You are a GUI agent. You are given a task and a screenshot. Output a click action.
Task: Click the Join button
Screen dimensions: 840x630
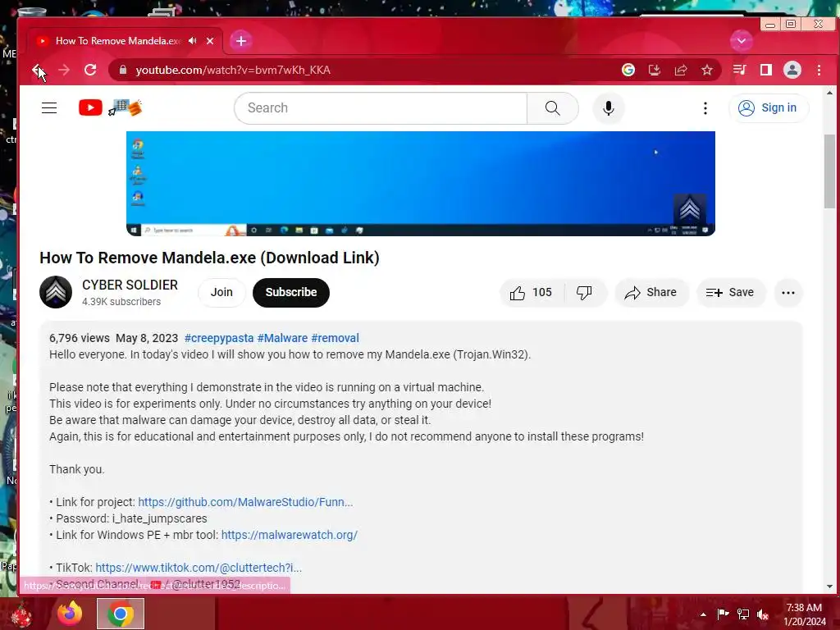point(221,293)
